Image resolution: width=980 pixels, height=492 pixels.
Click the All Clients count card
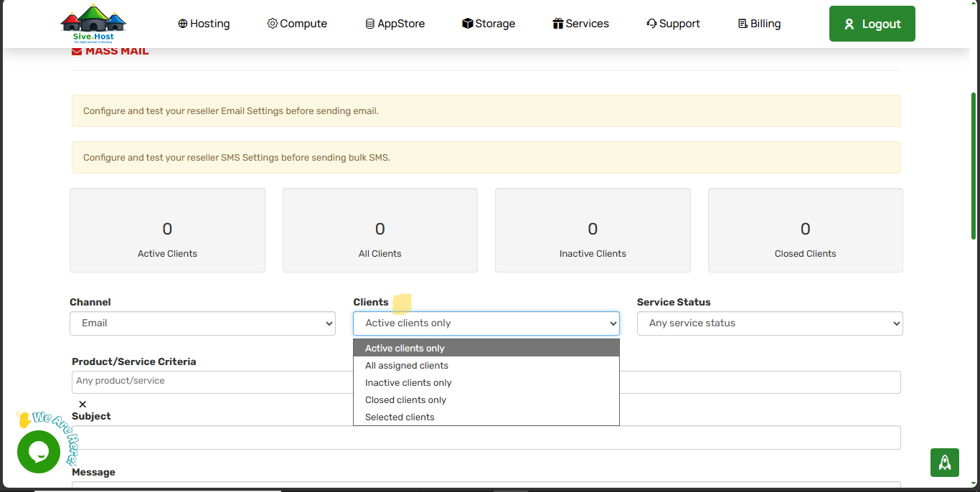click(380, 230)
